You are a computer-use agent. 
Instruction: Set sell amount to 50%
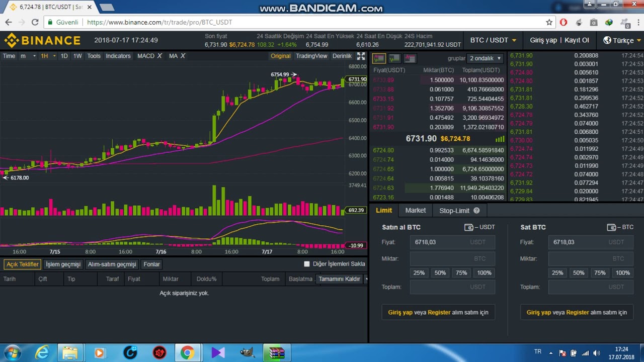point(579,273)
